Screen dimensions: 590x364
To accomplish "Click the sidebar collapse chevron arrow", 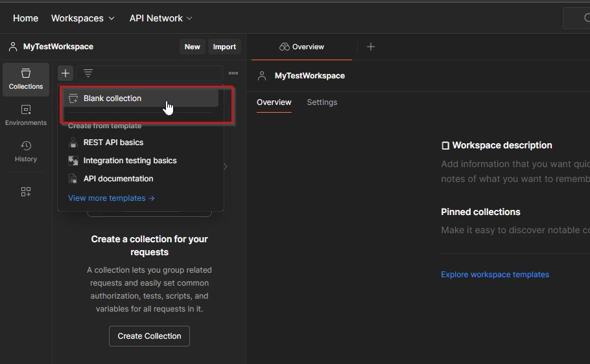I will [225, 166].
